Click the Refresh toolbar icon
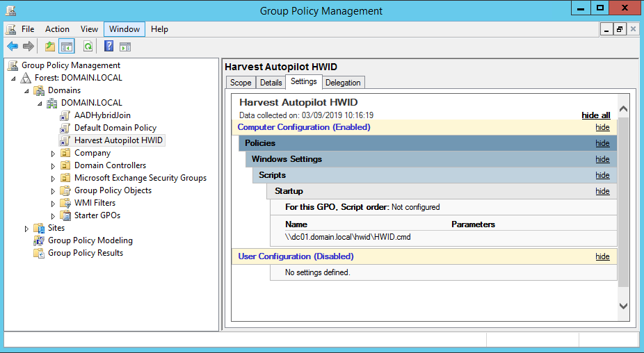 tap(88, 47)
